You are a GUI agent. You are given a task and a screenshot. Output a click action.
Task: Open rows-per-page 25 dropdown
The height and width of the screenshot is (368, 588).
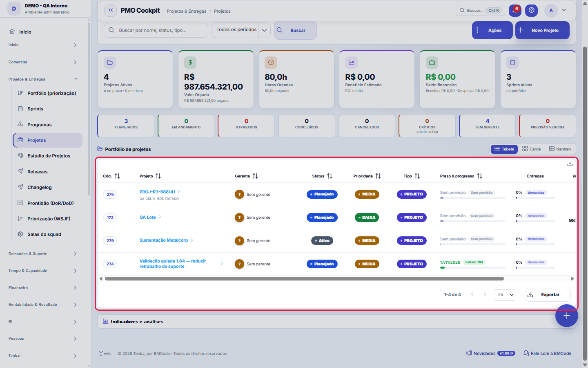click(504, 294)
